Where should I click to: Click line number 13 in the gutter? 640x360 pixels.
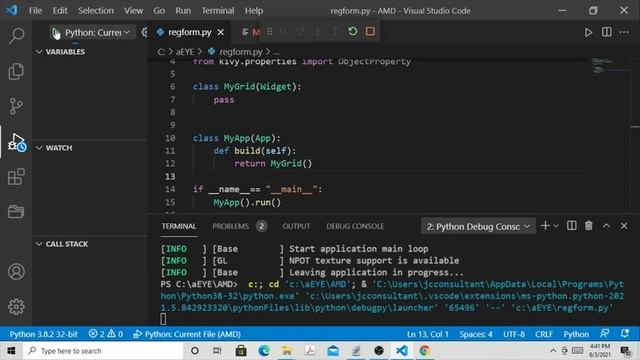coord(170,176)
